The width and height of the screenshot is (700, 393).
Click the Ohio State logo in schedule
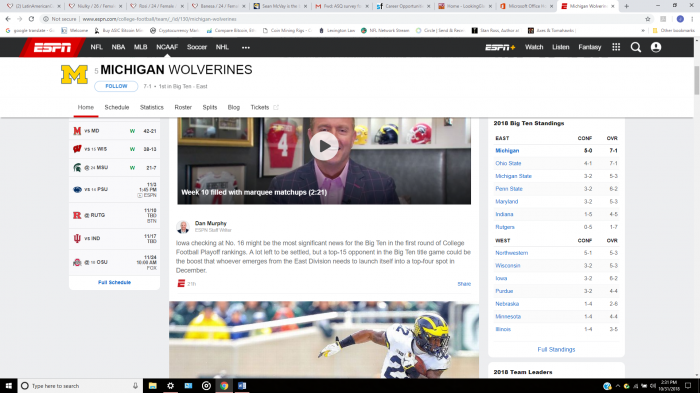point(77,263)
